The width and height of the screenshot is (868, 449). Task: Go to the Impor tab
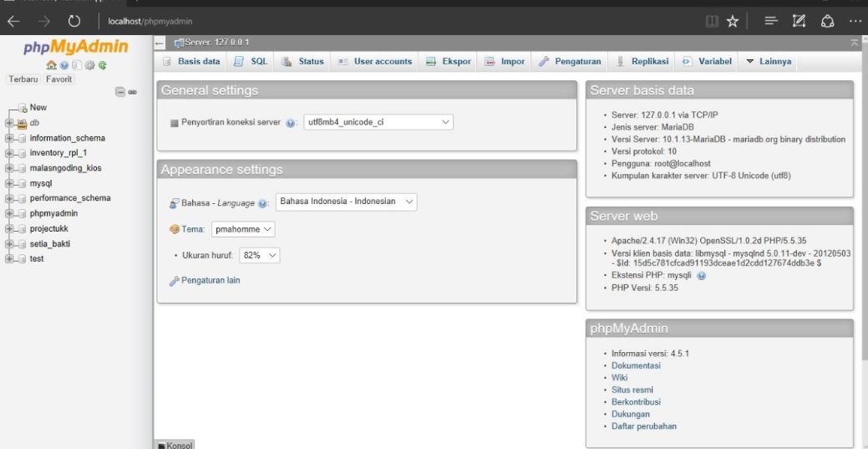pyautogui.click(x=505, y=62)
